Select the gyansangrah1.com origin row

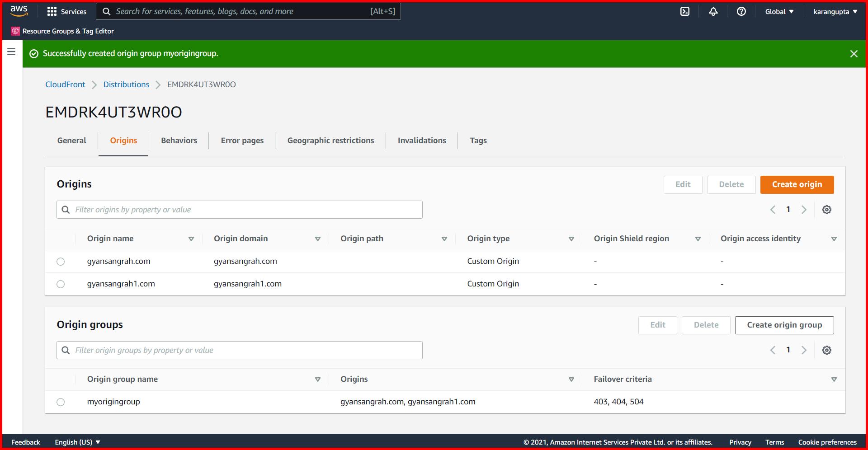point(61,284)
